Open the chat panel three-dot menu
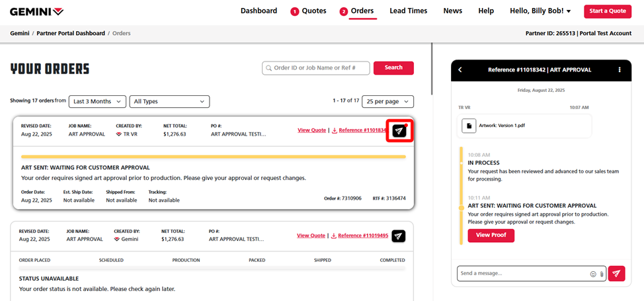The width and height of the screenshot is (644, 301). tap(619, 69)
